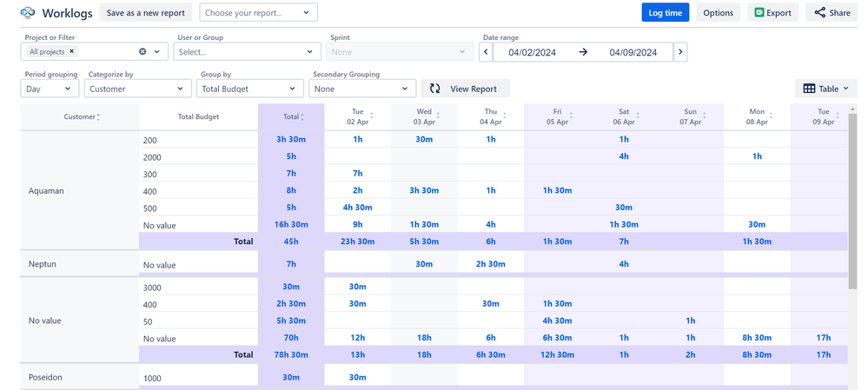
Task: Click the 78h 30m total cell
Action: click(291, 354)
